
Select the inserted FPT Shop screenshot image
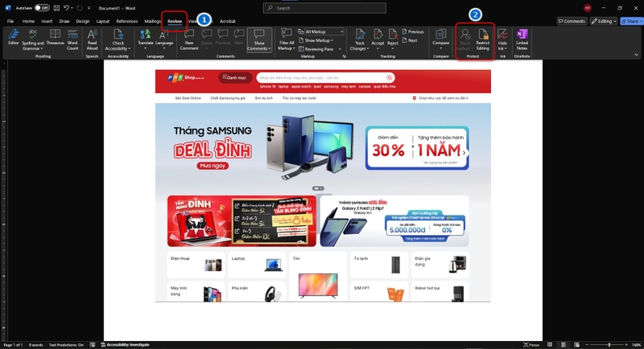(323, 186)
